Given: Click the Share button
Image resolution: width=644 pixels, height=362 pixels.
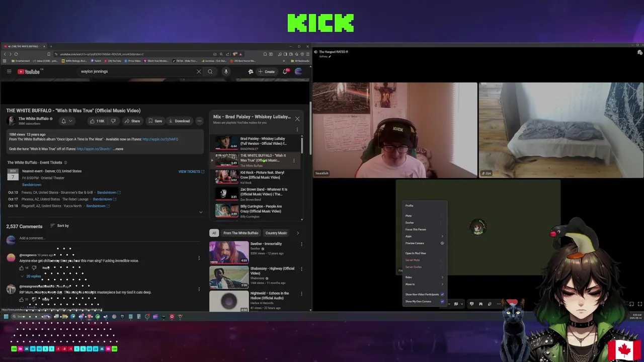Looking at the screenshot, I should (x=132, y=121).
